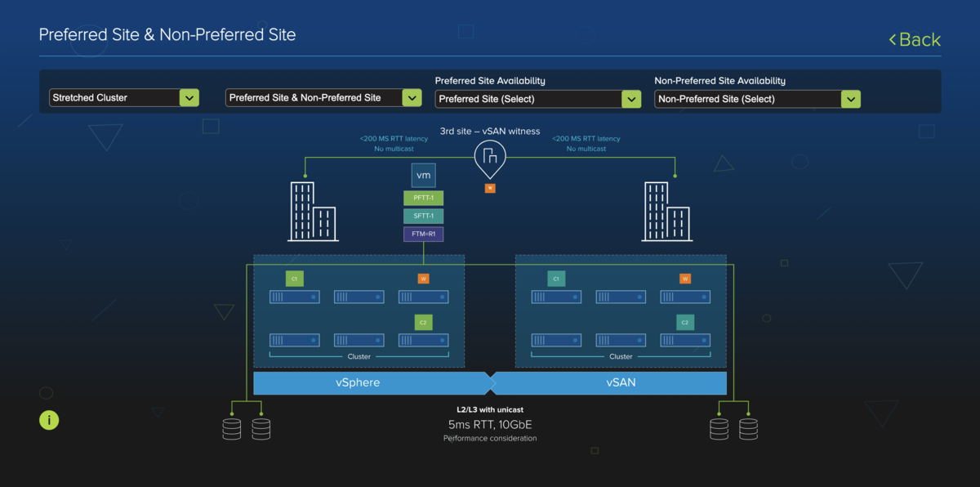The width and height of the screenshot is (980, 487).
Task: Click the green C1 component in the preferred cluster
Action: click(x=295, y=279)
